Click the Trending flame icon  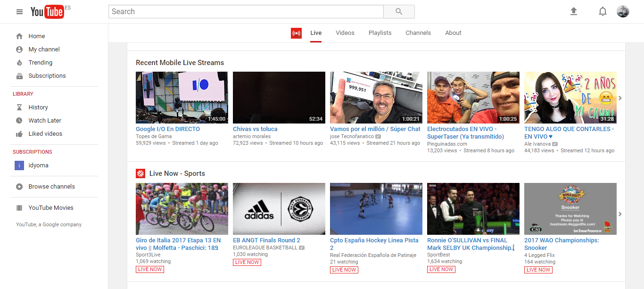tap(19, 63)
